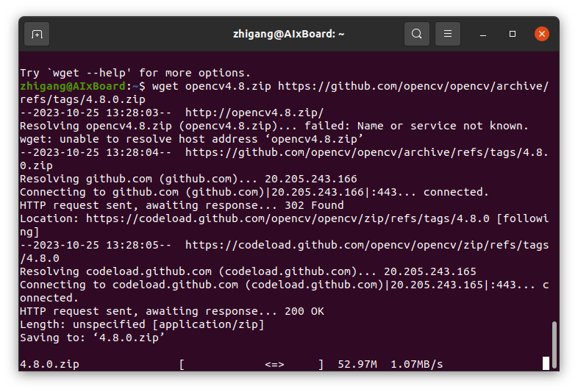
Task: Click the download progress indicator <=>
Action: pos(274,364)
